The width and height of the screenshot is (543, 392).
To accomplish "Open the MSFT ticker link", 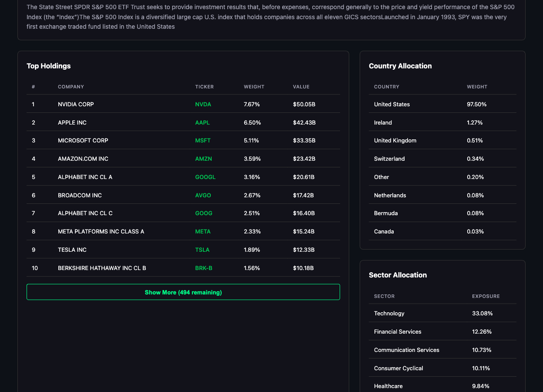I will [x=203, y=140].
